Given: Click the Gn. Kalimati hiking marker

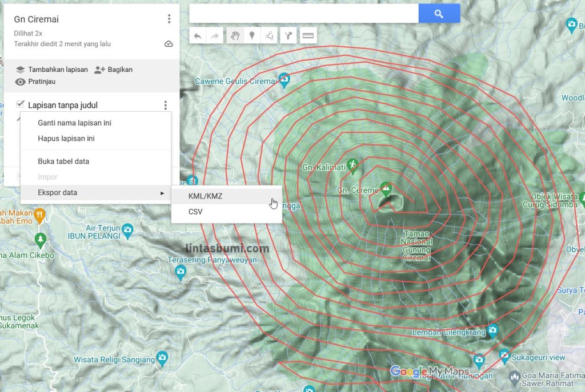Looking at the screenshot, I should pyautogui.click(x=352, y=166).
